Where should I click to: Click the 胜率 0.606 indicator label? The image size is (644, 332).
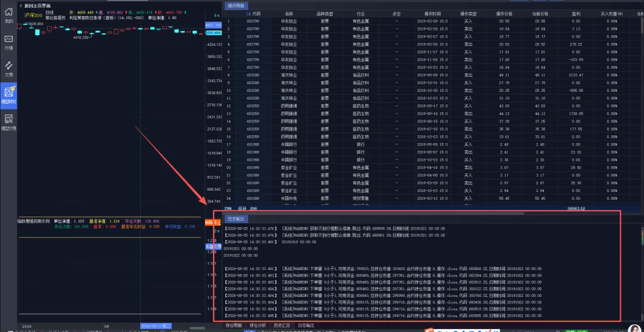click(104, 226)
